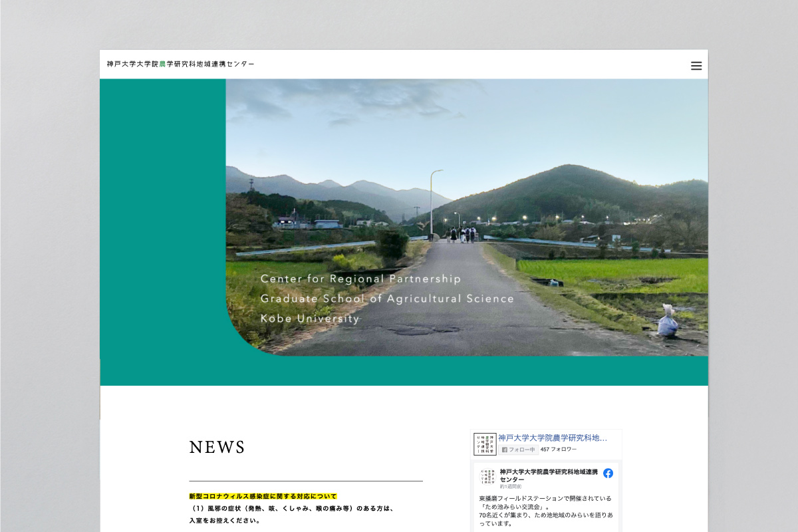
Task: Click the Center for Regional Partnership overlay text
Action: tap(359, 279)
